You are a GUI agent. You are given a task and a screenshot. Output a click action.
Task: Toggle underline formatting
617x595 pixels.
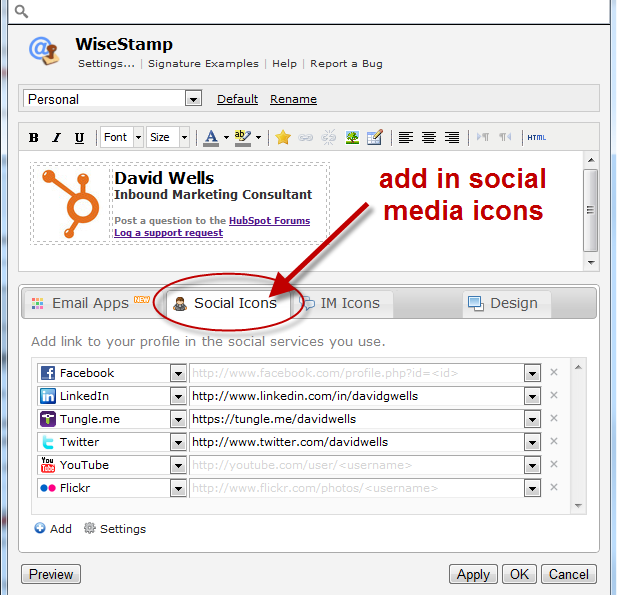tap(79, 137)
